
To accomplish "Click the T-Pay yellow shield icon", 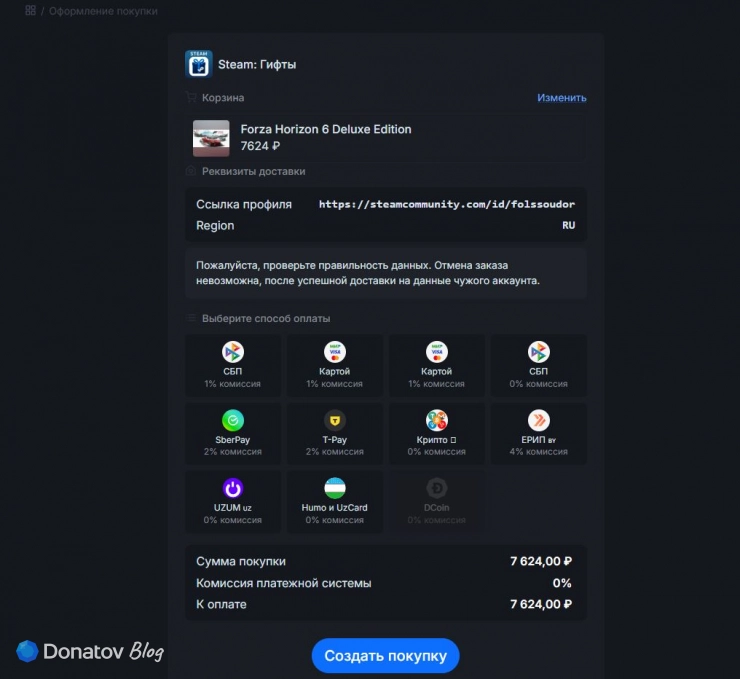I will pos(335,420).
